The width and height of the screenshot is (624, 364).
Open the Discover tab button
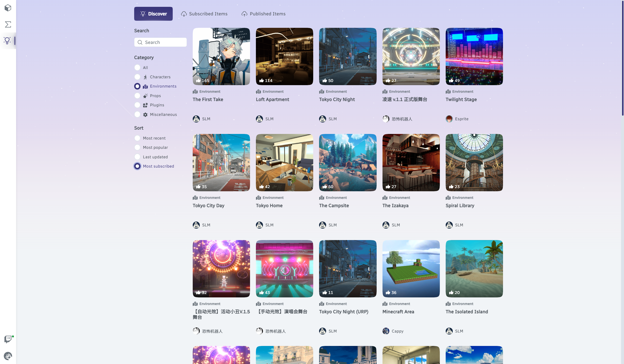[x=153, y=14]
